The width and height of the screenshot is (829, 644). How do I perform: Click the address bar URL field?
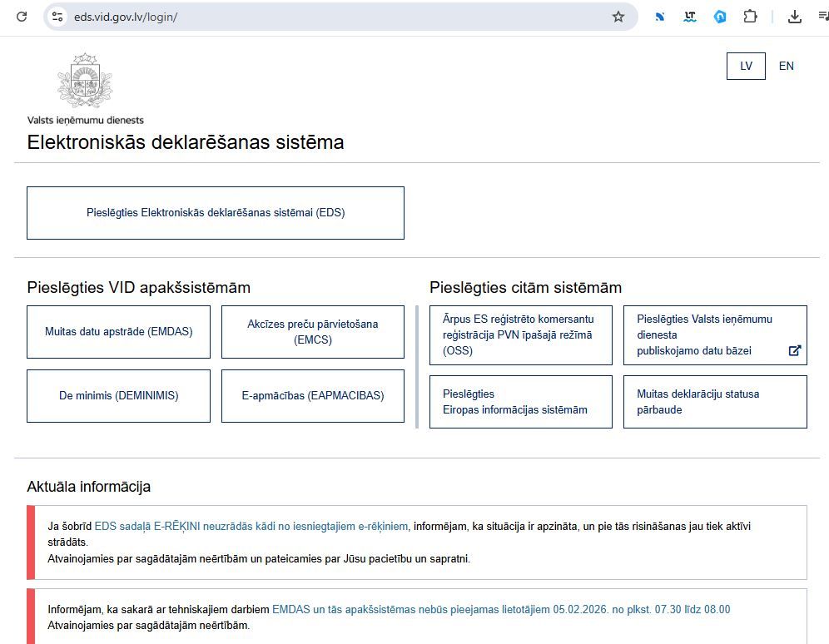click(333, 17)
